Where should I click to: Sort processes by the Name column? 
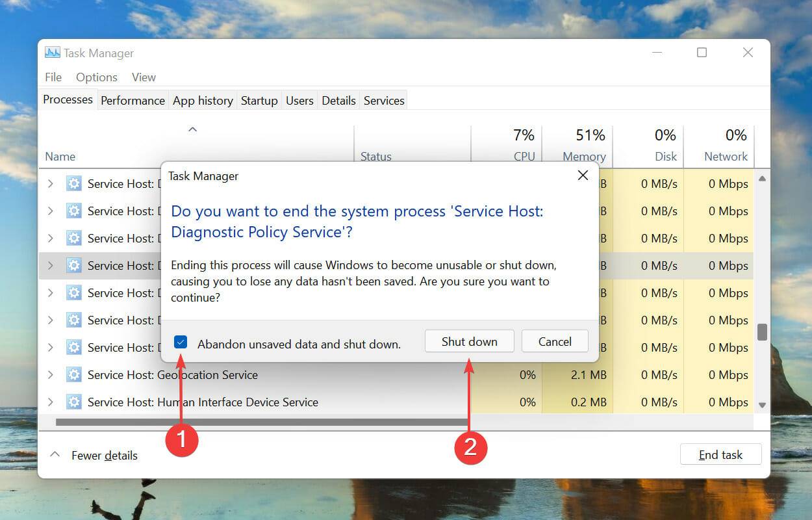(60, 157)
